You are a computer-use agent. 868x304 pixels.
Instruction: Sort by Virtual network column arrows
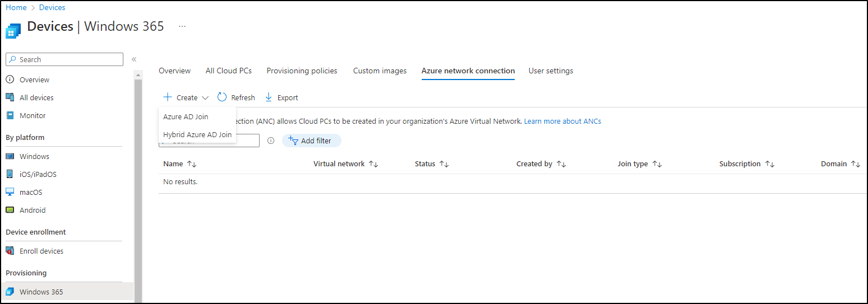pyautogui.click(x=373, y=164)
